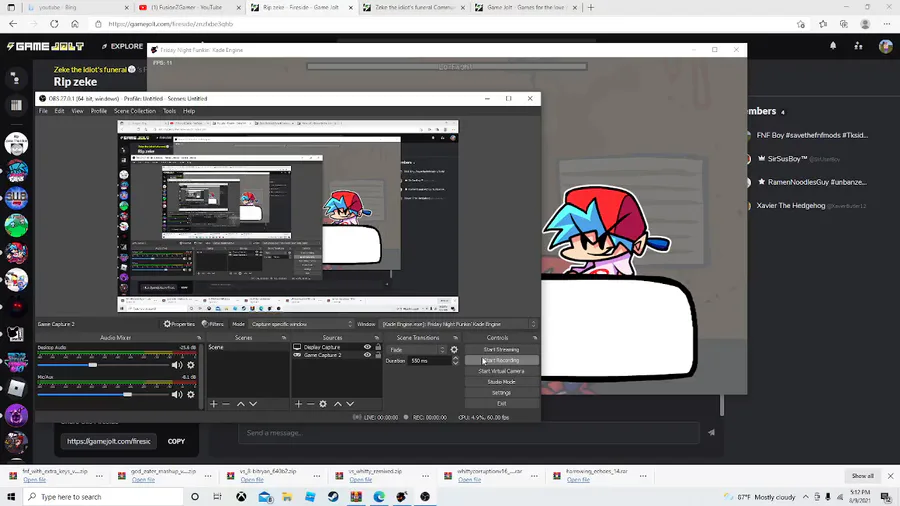Add a new scene with plus icon
The height and width of the screenshot is (506, 900).
pos(214,404)
